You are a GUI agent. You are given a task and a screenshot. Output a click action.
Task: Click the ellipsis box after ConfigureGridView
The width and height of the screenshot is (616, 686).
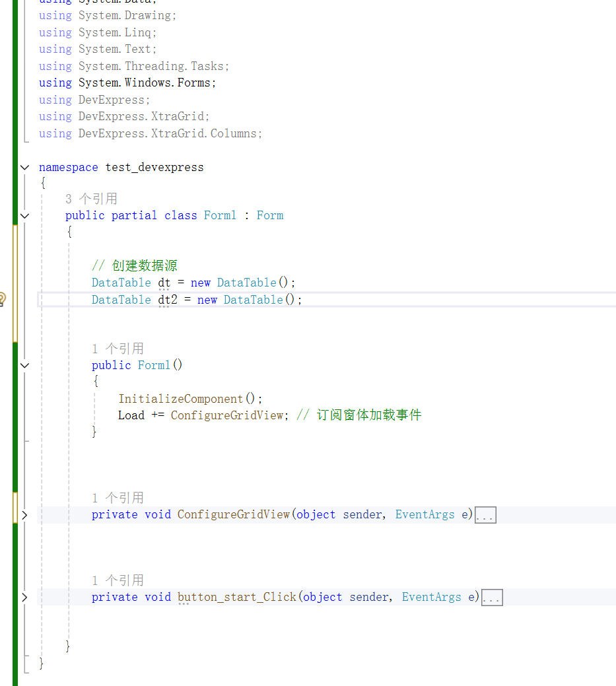pyautogui.click(x=486, y=515)
